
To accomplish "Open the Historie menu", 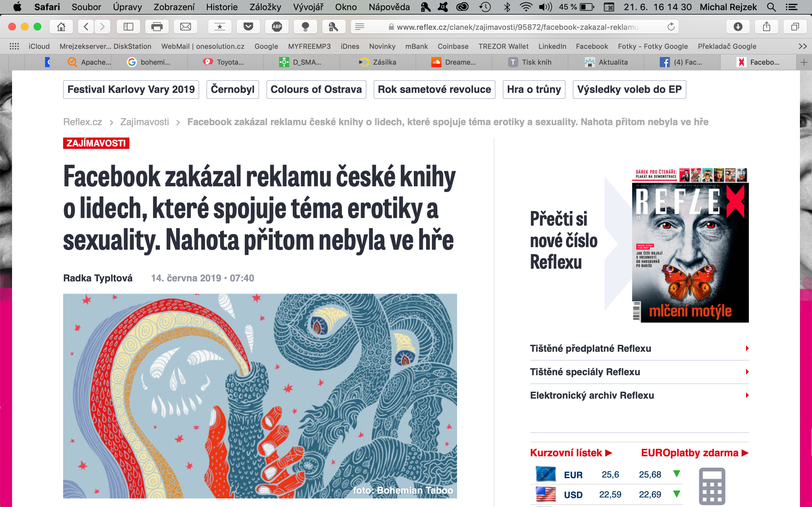I will 221,7.
